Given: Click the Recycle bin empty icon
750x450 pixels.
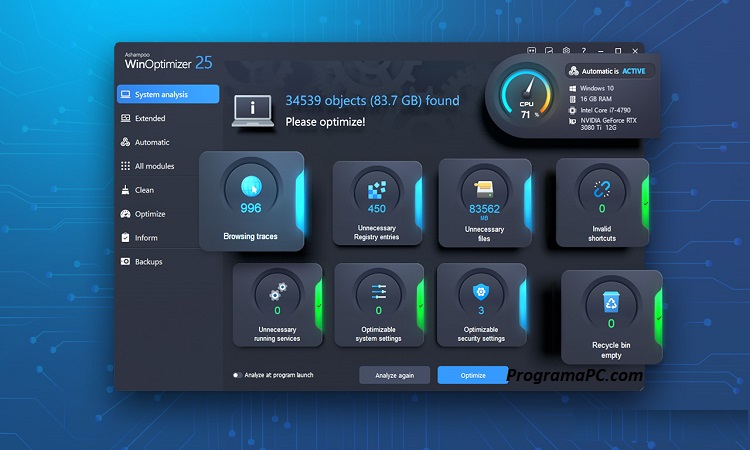Looking at the screenshot, I should (x=611, y=303).
